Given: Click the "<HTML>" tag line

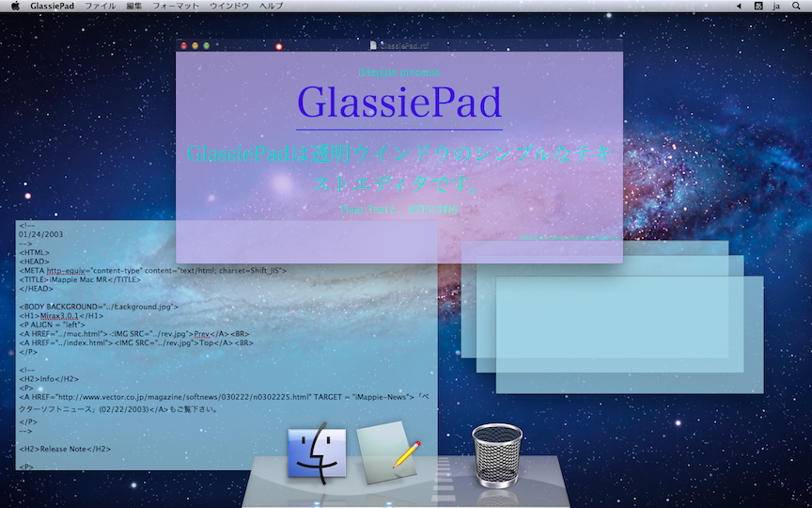Looking at the screenshot, I should pos(34,252).
